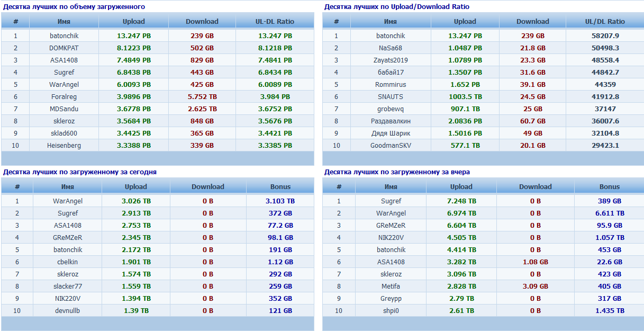Click upload value 1003.5 TB
This screenshot has width=644, height=331.
pyautogui.click(x=465, y=96)
